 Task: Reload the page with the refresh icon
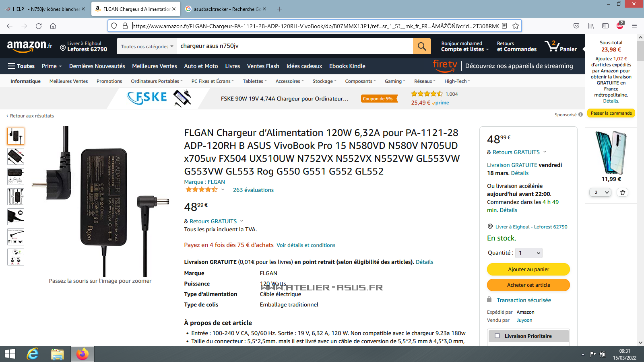click(x=39, y=26)
